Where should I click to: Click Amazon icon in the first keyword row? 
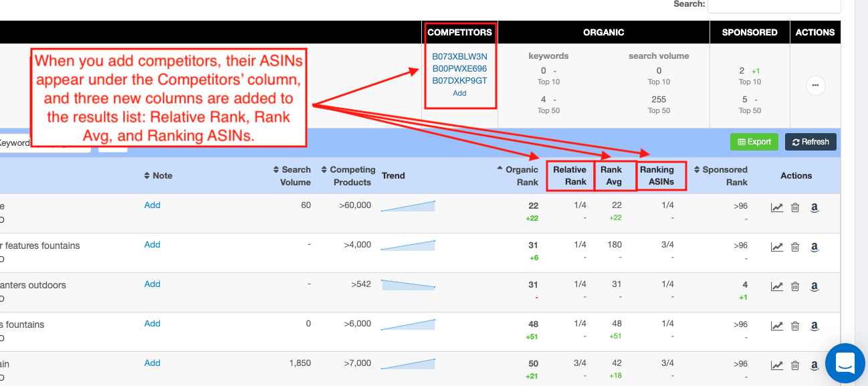[x=815, y=208]
